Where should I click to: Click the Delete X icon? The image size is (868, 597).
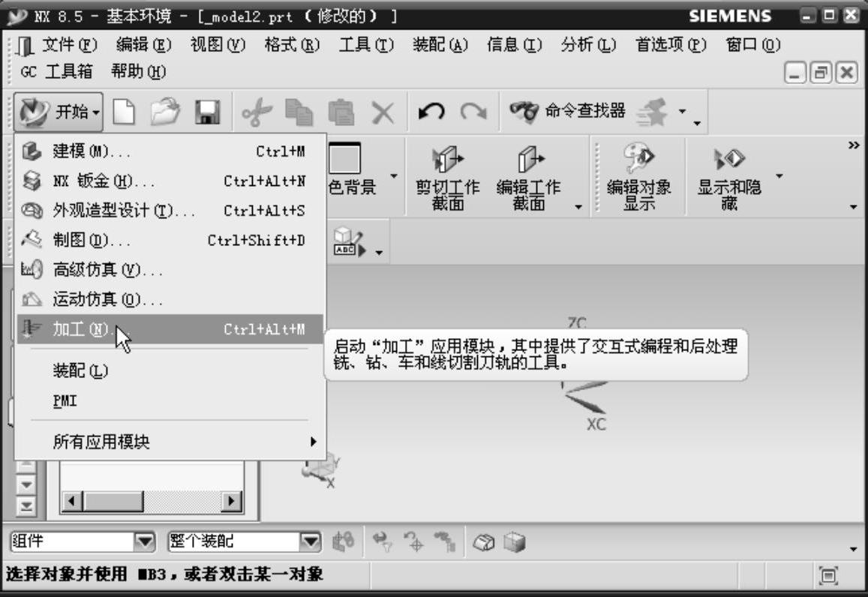point(383,112)
